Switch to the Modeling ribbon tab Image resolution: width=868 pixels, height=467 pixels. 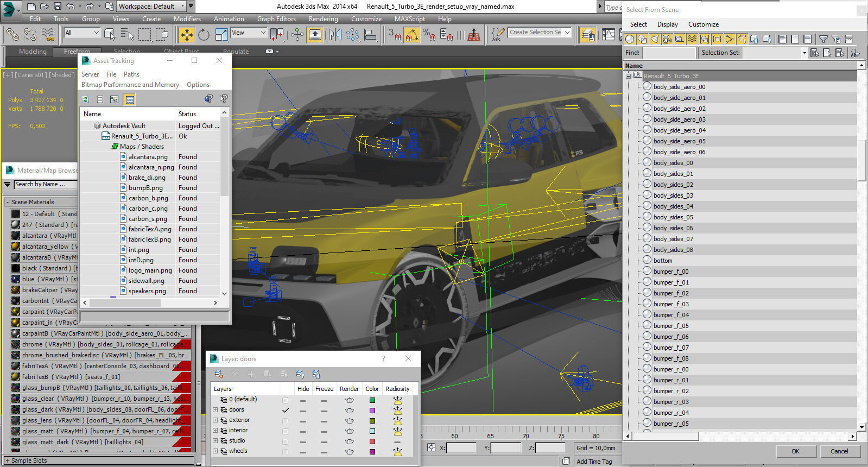pyautogui.click(x=33, y=52)
